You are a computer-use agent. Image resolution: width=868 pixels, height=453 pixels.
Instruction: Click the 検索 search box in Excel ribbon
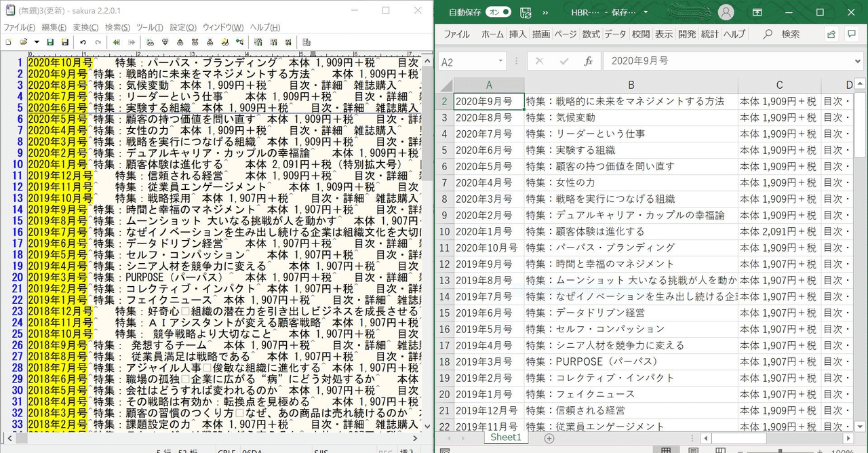(x=782, y=34)
